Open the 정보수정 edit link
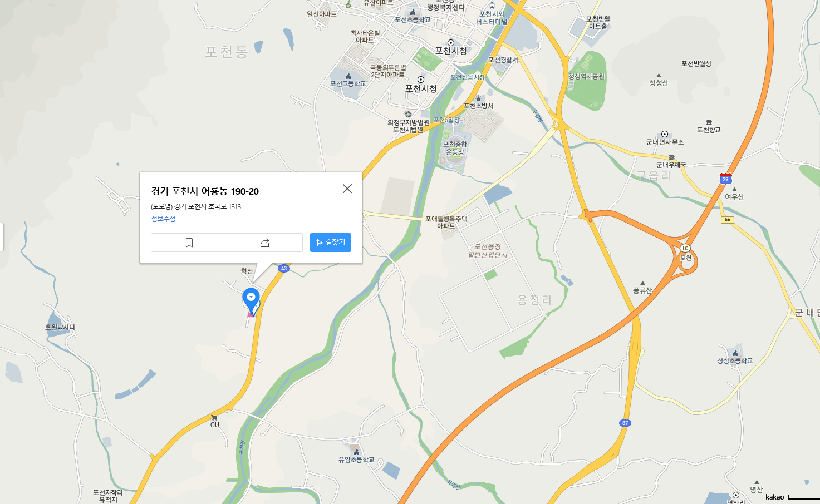This screenshot has width=820, height=504. (163, 219)
